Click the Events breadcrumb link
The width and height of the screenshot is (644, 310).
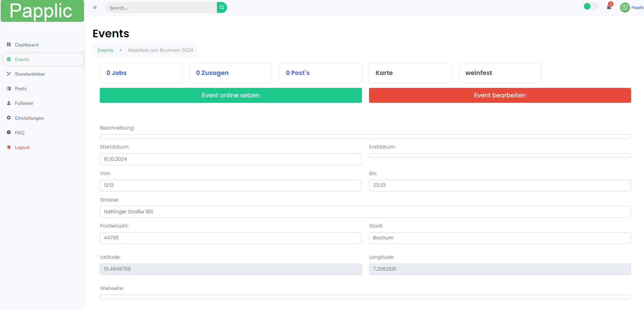point(105,50)
